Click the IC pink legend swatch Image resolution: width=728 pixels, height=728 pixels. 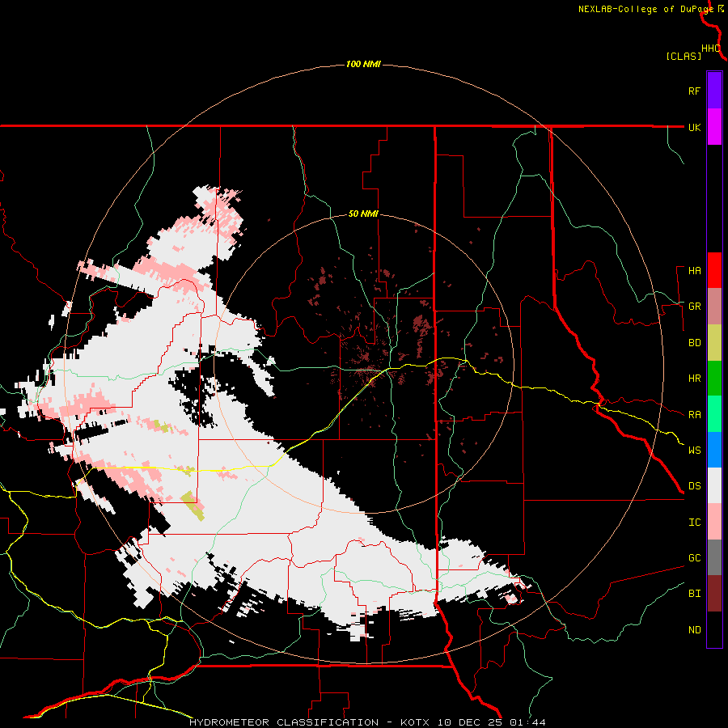[x=714, y=522]
